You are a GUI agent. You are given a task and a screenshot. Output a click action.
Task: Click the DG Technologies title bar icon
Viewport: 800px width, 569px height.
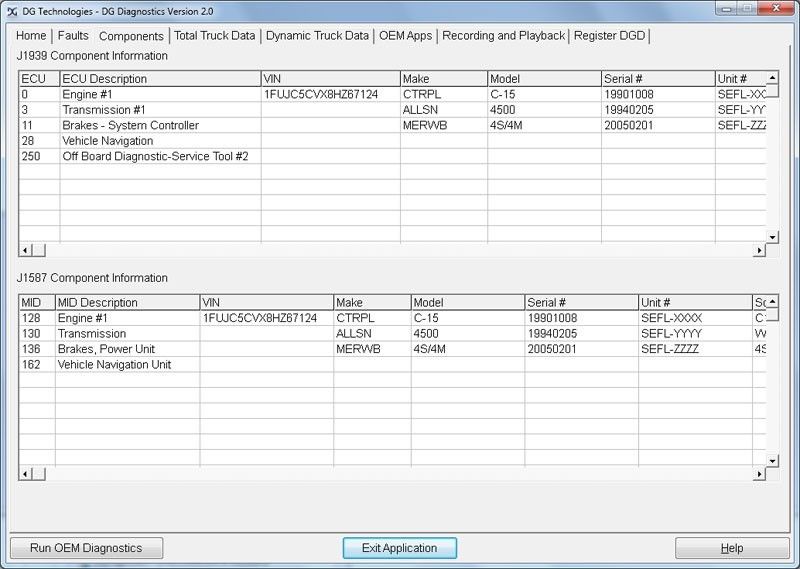pyautogui.click(x=12, y=9)
